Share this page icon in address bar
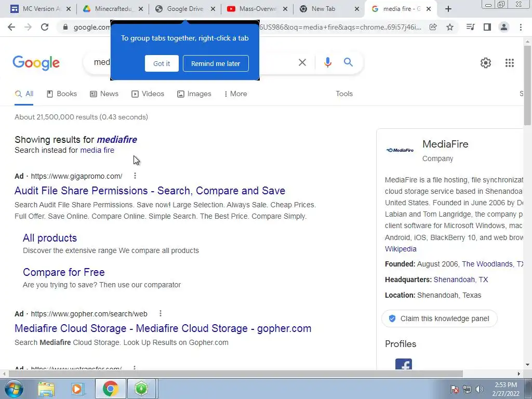The image size is (532, 399). coord(433,27)
